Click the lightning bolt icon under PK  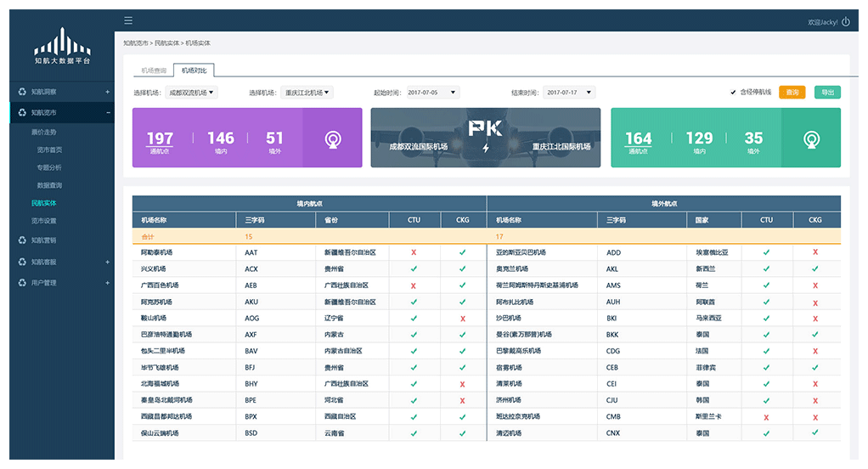(486, 148)
